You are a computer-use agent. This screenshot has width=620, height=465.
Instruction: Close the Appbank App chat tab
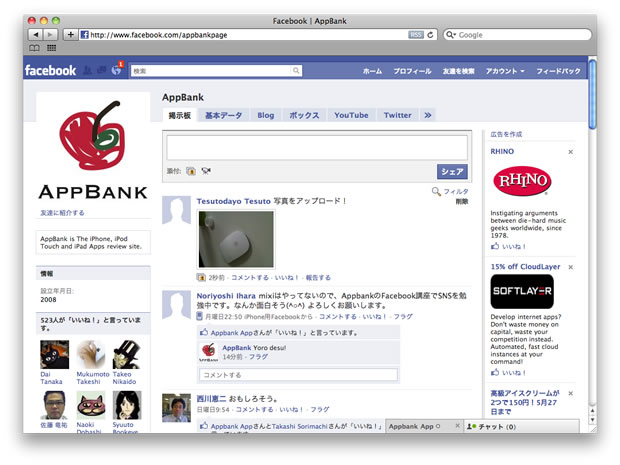(x=457, y=425)
